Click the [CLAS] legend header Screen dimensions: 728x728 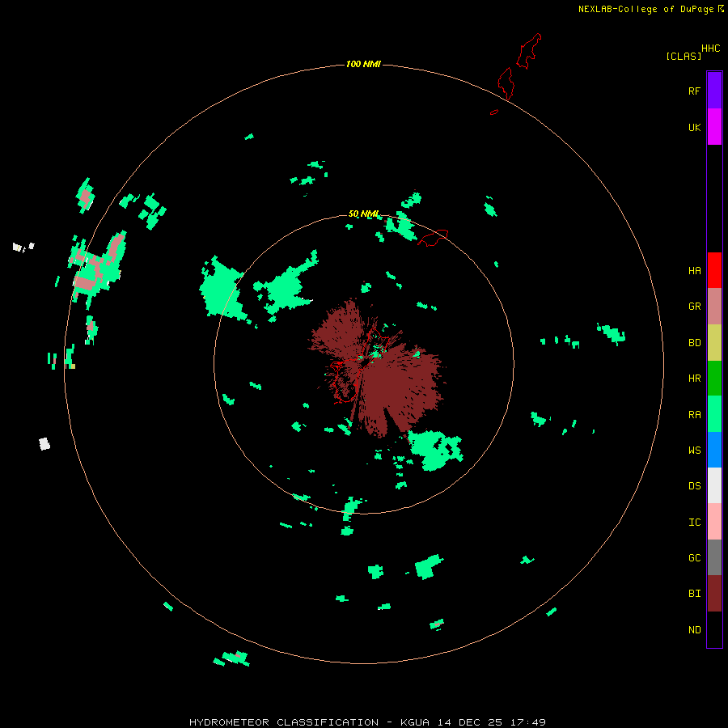click(684, 56)
